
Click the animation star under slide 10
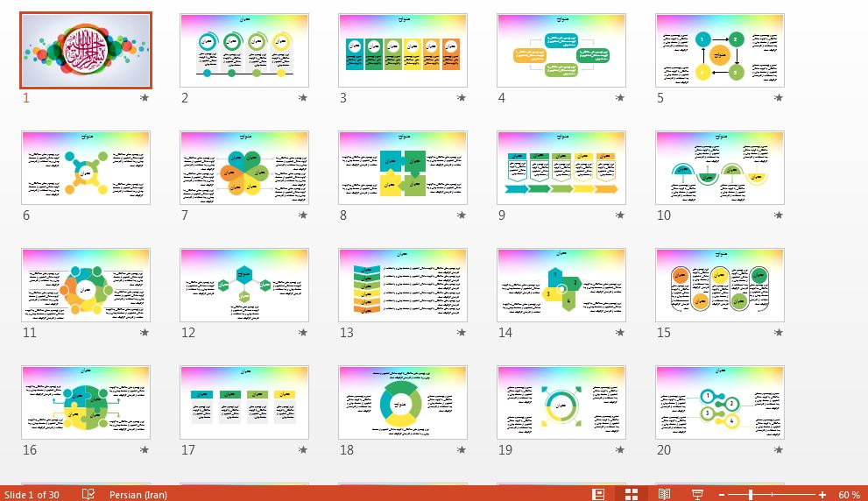click(779, 215)
